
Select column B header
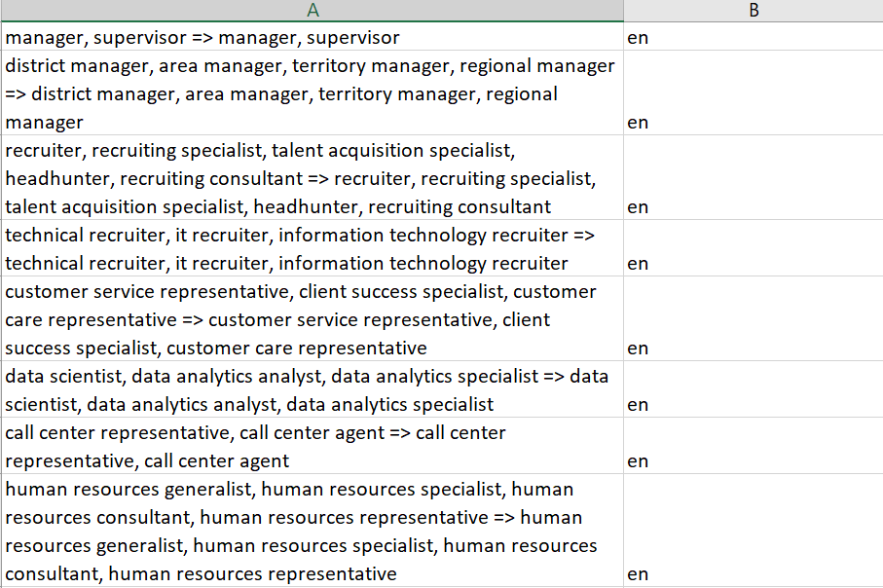(754, 10)
